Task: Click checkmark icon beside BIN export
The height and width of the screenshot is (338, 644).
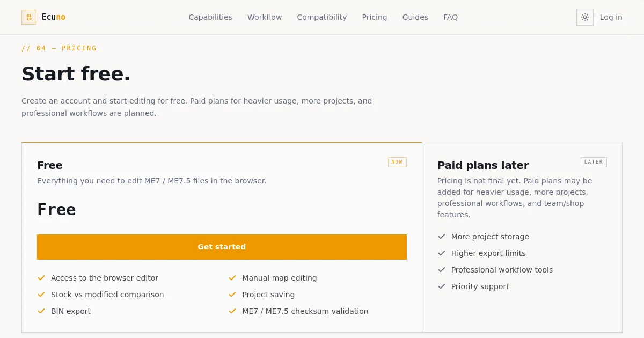Action: coord(41,311)
